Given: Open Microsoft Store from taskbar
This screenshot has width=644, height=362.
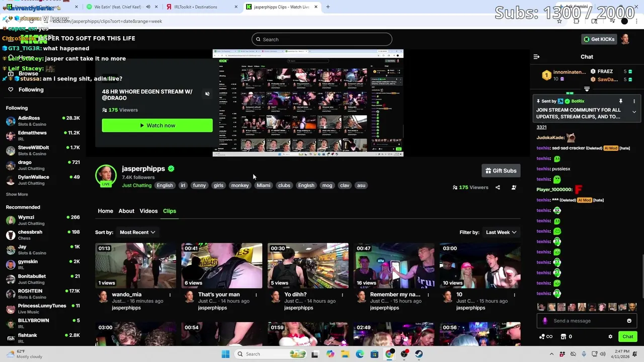Looking at the screenshot, I should click(x=374, y=354).
